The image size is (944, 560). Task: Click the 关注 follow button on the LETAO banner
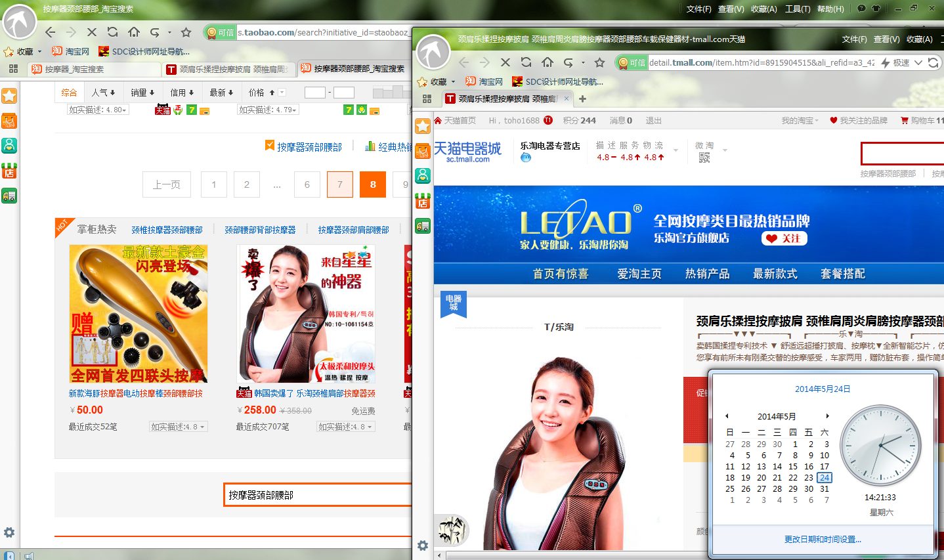pos(784,238)
